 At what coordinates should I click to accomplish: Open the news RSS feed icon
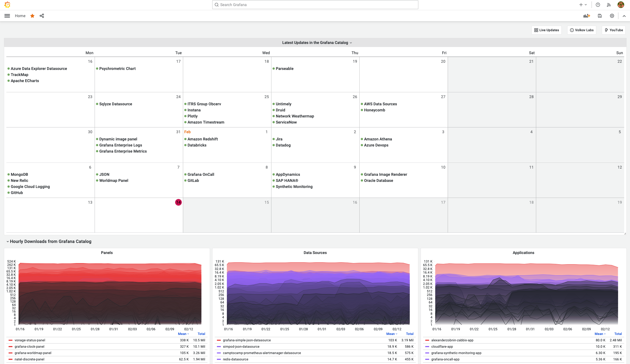tap(609, 5)
